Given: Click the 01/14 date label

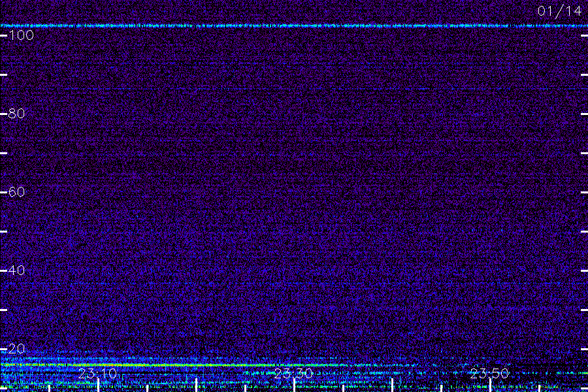Looking at the screenshot, I should (559, 11).
